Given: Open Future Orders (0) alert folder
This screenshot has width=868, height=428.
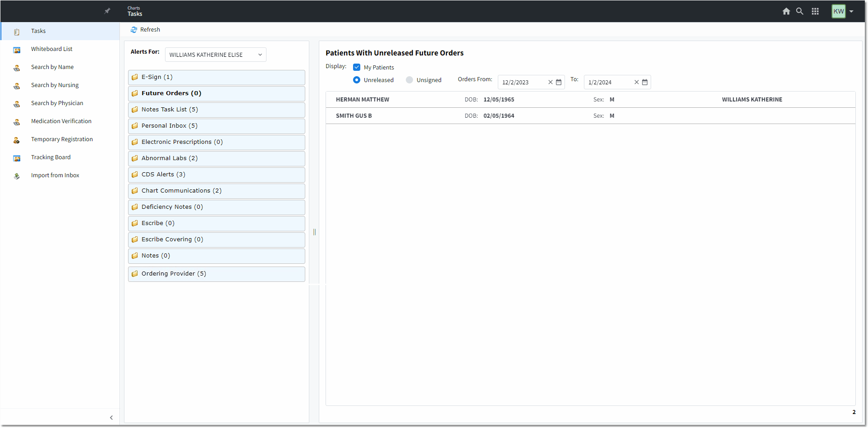Looking at the screenshot, I should 216,93.
